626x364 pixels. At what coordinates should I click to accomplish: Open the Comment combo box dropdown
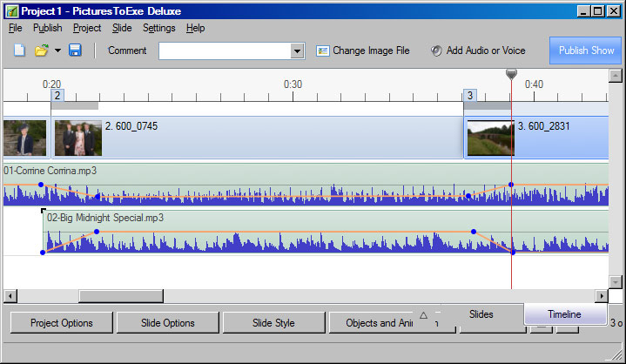[297, 51]
